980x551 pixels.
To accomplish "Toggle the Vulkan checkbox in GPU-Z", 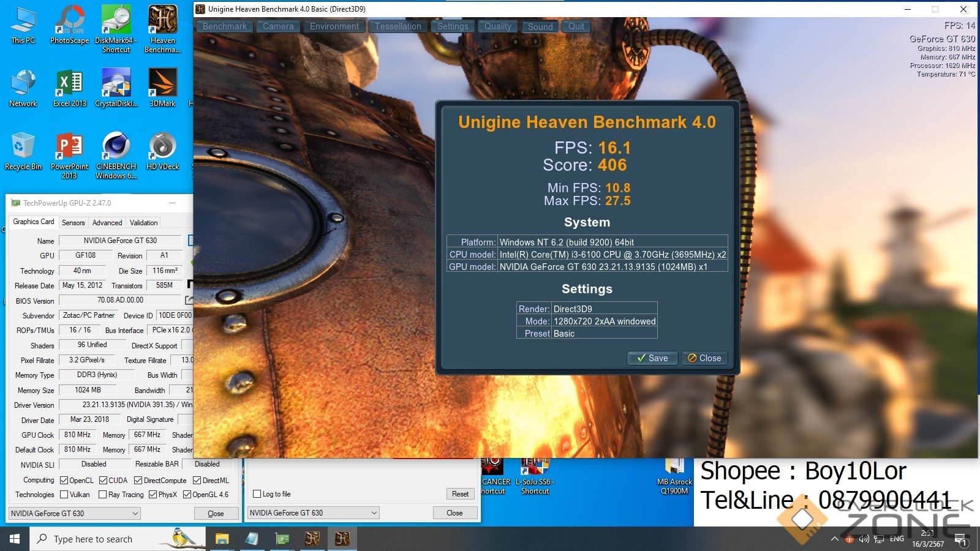I will [x=64, y=495].
